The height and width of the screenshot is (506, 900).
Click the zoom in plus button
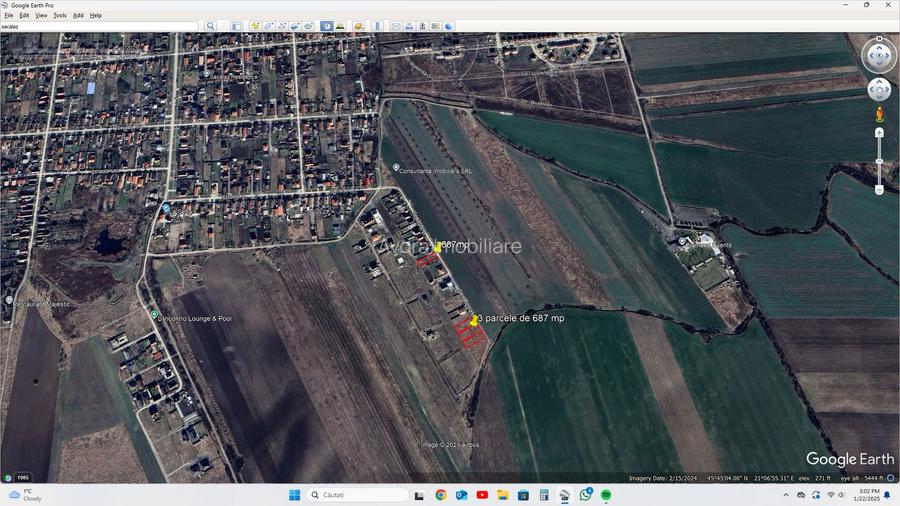[880, 132]
